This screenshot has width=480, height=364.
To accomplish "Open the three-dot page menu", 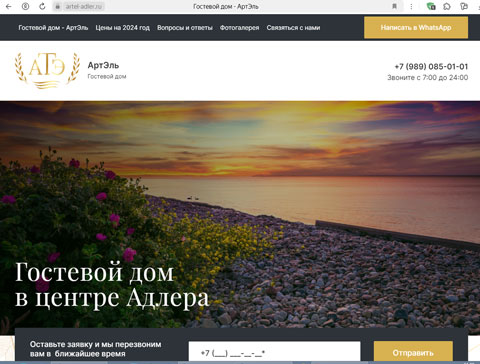I will [411, 6].
